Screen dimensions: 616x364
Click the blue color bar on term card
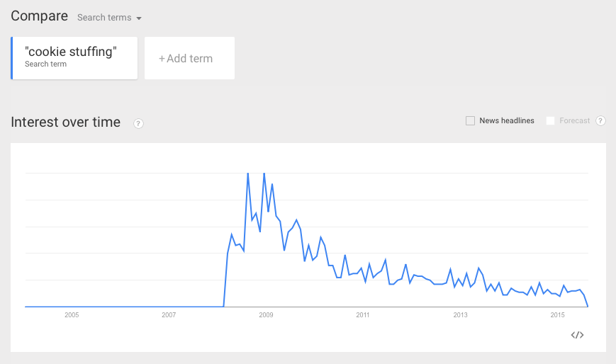(x=12, y=58)
